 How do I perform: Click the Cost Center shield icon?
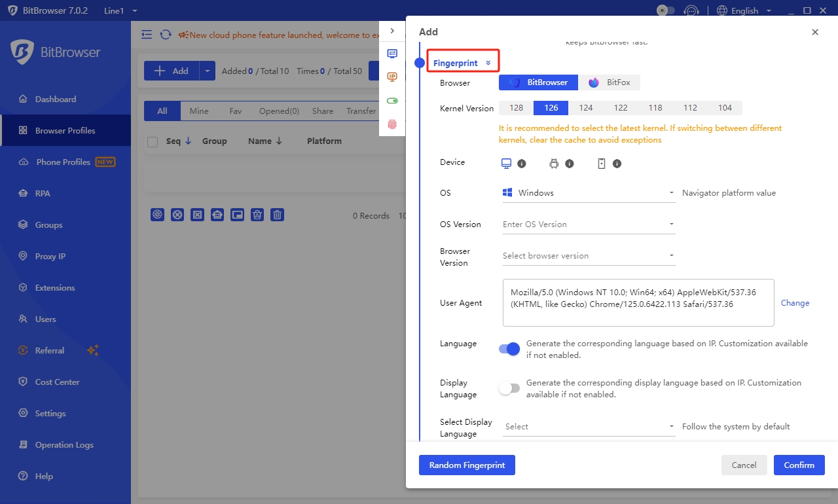tap(23, 382)
